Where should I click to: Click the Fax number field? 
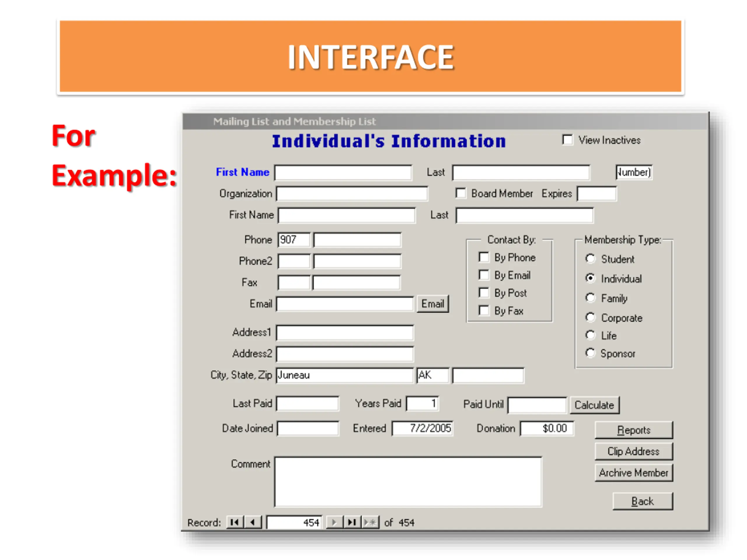356,283
